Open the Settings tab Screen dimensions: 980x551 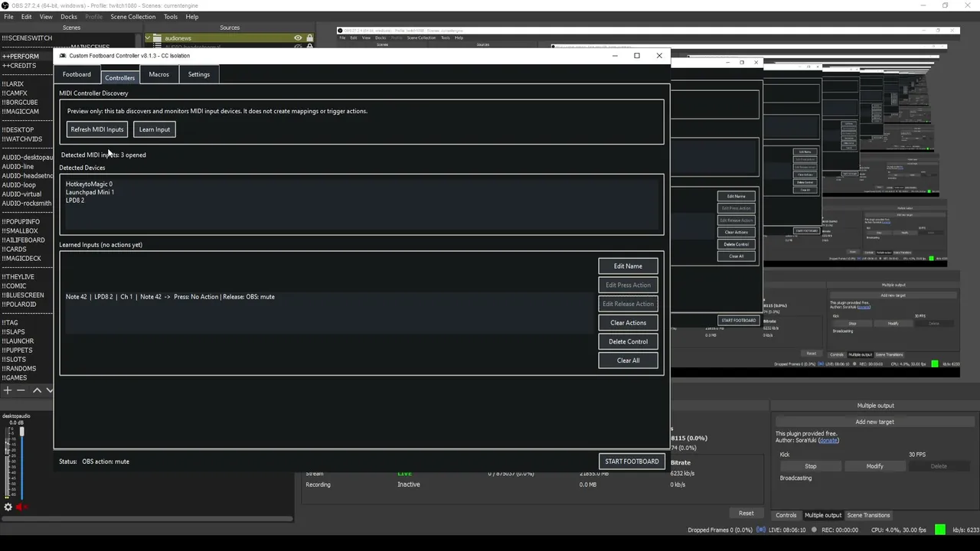[199, 74]
